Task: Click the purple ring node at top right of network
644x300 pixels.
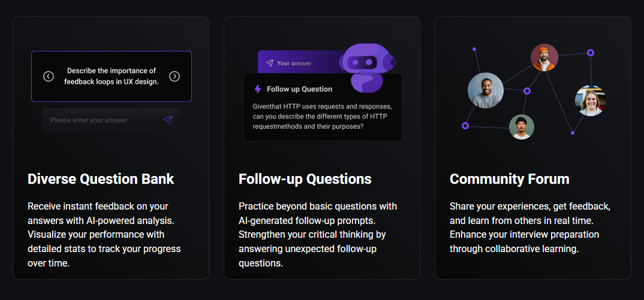Action: pyautogui.click(x=591, y=53)
